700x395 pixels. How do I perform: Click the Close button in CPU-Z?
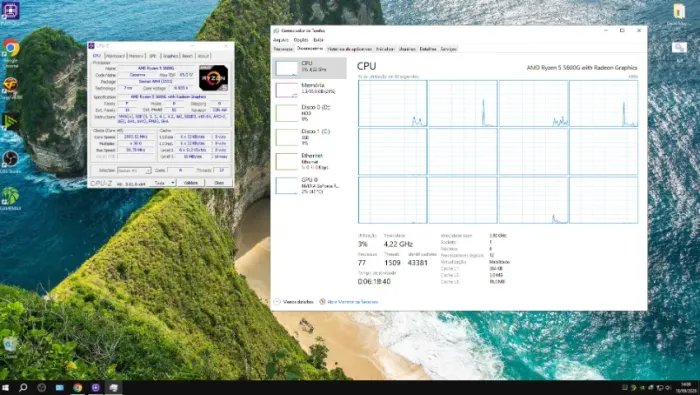coord(219,183)
